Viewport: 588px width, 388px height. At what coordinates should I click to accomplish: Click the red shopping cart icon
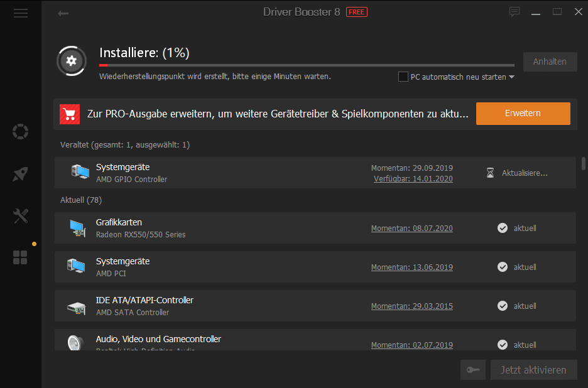click(70, 114)
